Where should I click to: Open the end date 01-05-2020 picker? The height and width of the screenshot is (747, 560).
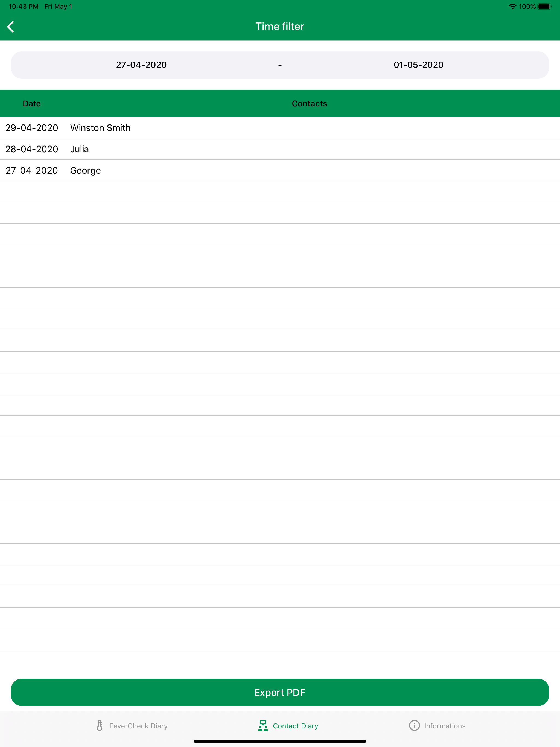[x=418, y=65]
